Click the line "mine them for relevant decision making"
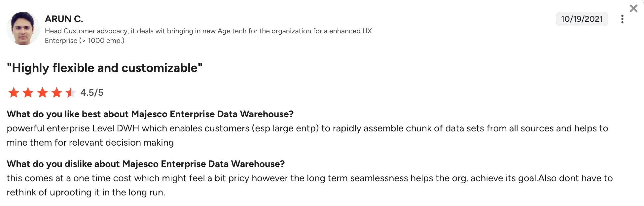 [90, 143]
